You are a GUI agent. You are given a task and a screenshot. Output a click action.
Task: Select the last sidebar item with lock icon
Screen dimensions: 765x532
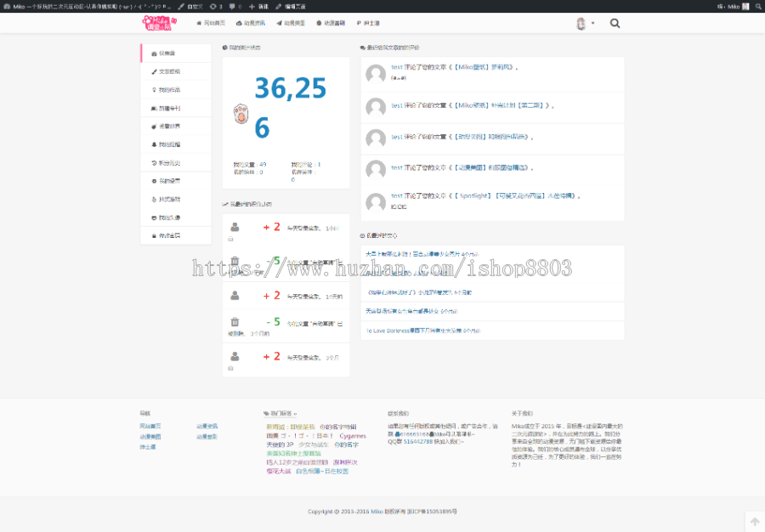(176, 235)
